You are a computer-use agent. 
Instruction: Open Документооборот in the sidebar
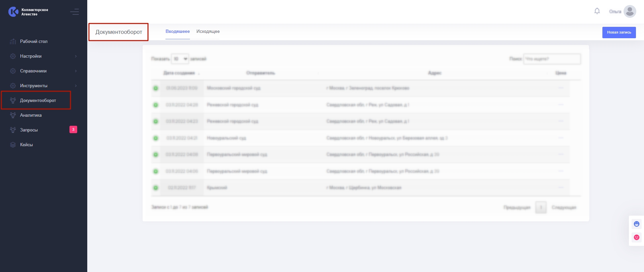click(38, 101)
